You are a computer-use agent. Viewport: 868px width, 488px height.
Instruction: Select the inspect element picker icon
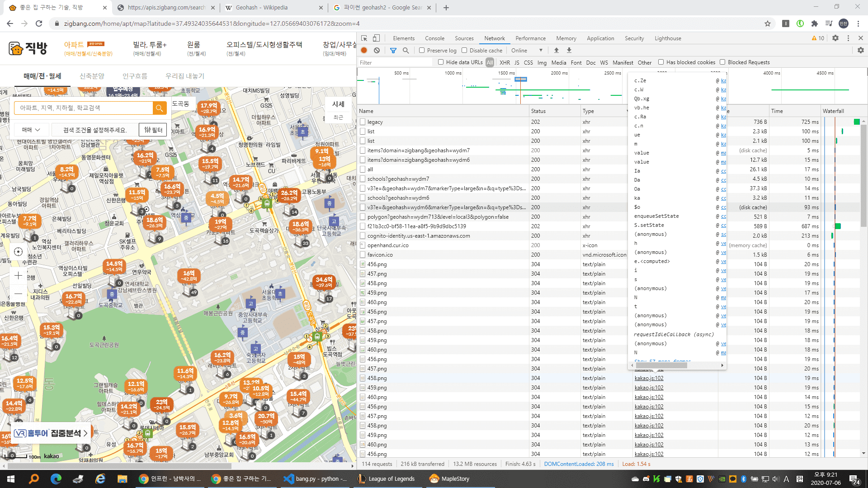pyautogui.click(x=364, y=38)
